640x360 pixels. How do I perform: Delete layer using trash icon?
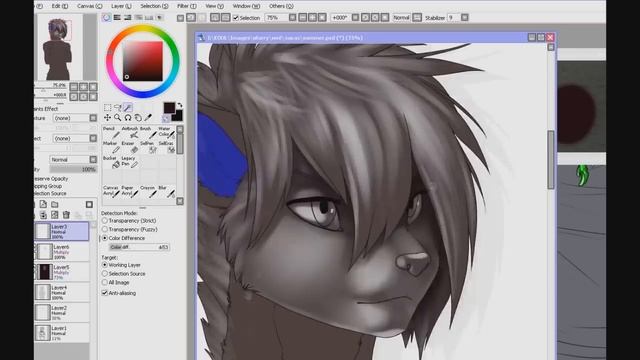pyautogui.click(x=66, y=215)
